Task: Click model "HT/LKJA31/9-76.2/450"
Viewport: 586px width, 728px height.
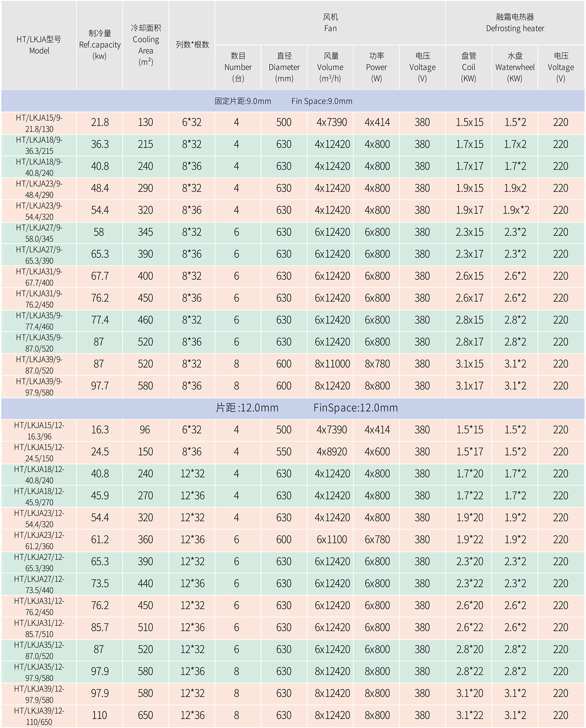Action: (39, 299)
